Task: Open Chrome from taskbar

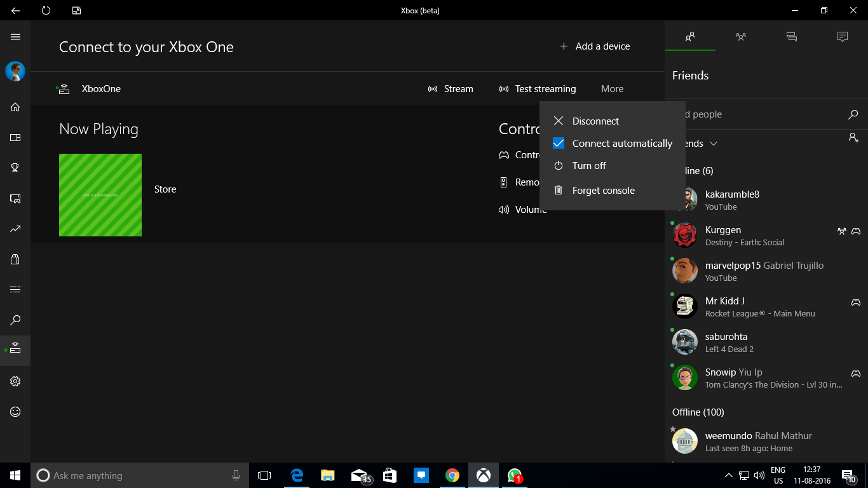Action: point(452,475)
